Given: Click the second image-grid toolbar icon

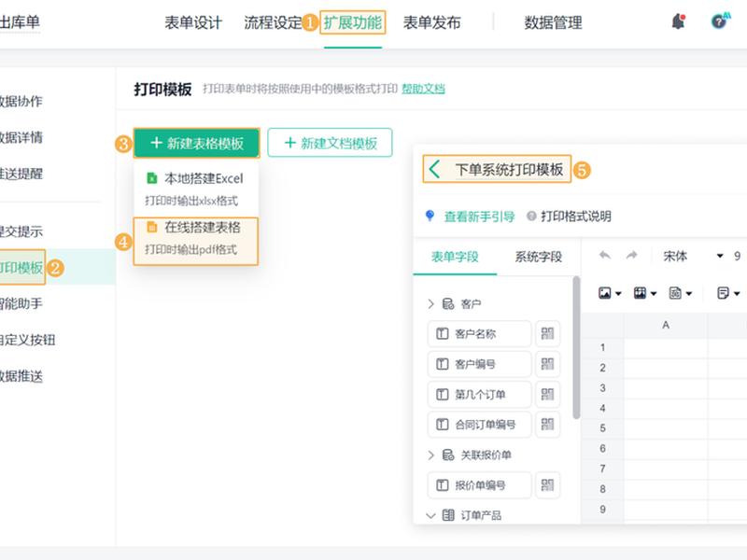Looking at the screenshot, I should [x=640, y=293].
